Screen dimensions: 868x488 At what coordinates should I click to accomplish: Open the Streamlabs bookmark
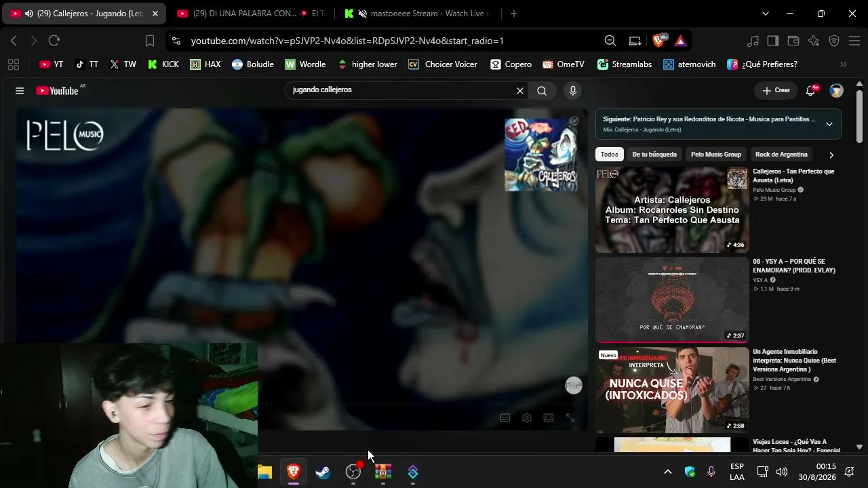624,64
